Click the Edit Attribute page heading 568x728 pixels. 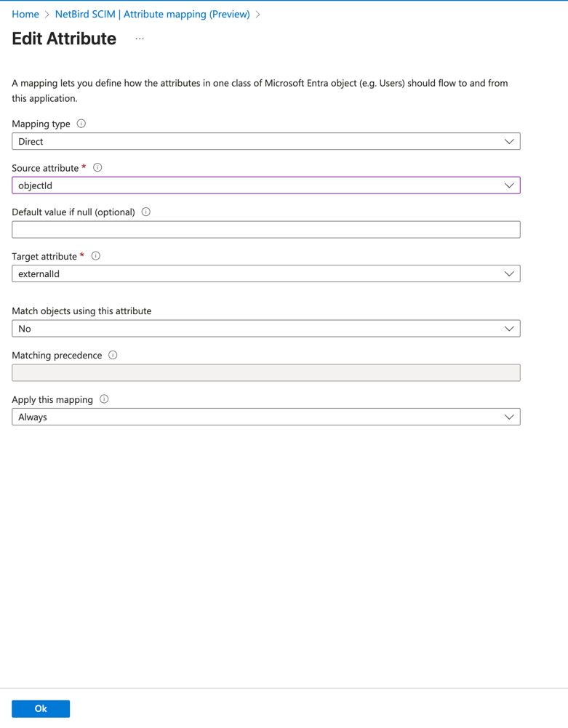pos(63,39)
